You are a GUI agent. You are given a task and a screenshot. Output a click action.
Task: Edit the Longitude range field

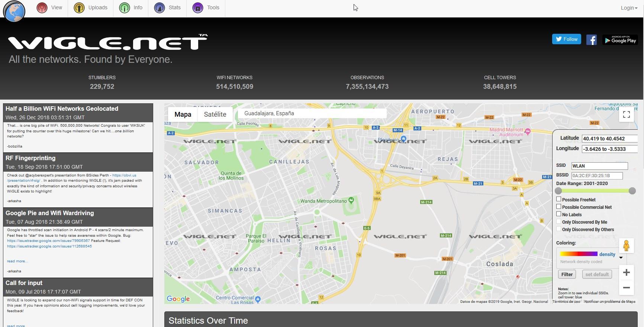[x=609, y=149]
